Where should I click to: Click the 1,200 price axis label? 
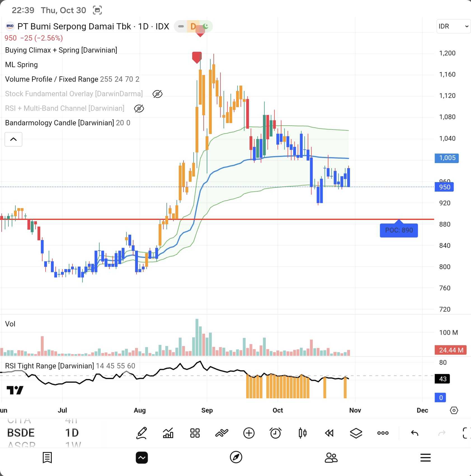[x=447, y=53]
